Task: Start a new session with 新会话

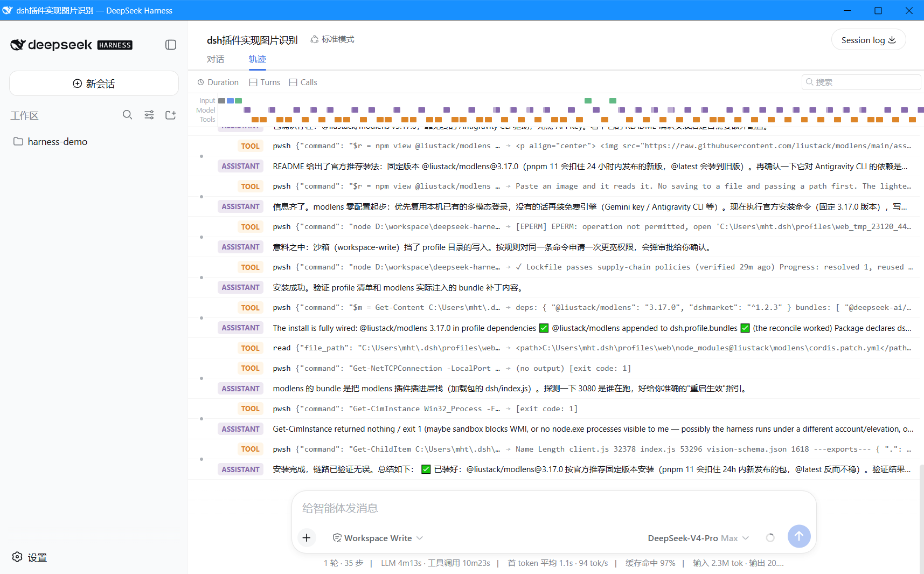Action: click(x=94, y=84)
